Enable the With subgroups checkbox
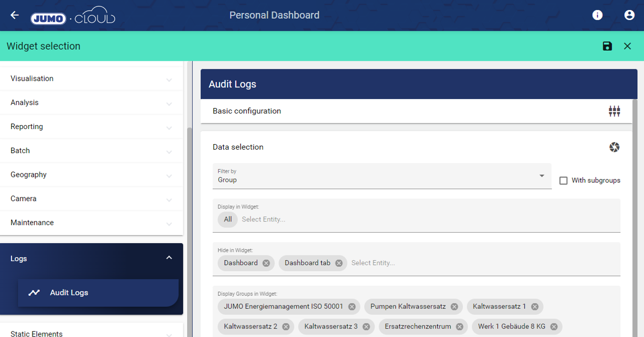644x337 pixels. (564, 180)
